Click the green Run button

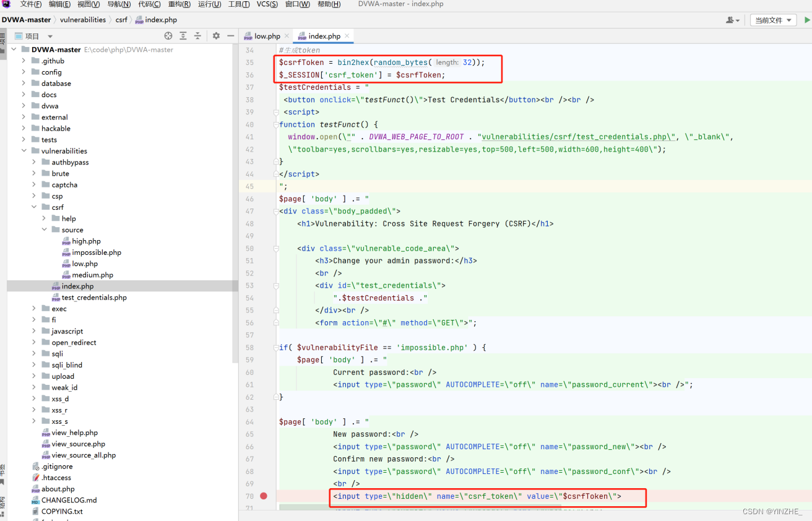coord(807,20)
